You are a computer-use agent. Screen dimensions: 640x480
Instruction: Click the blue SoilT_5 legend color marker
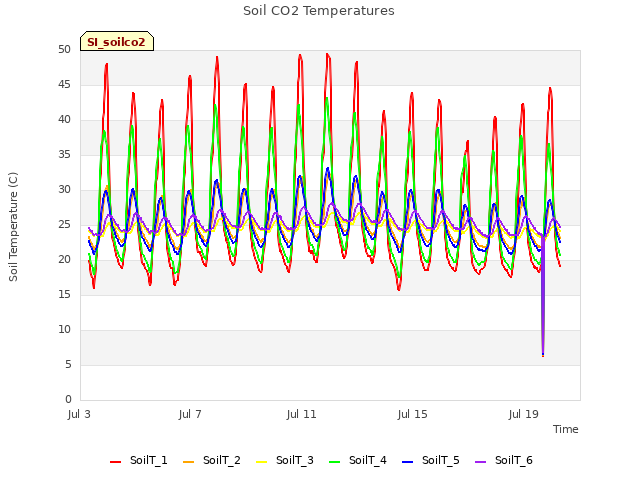click(x=408, y=462)
